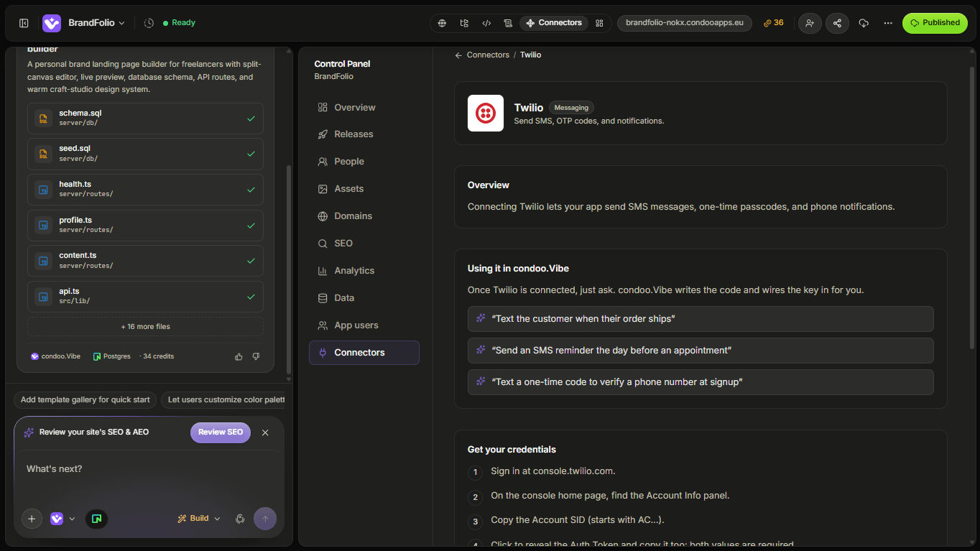The width and height of the screenshot is (980, 551).
Task: Open version history clock icon
Action: (x=149, y=23)
